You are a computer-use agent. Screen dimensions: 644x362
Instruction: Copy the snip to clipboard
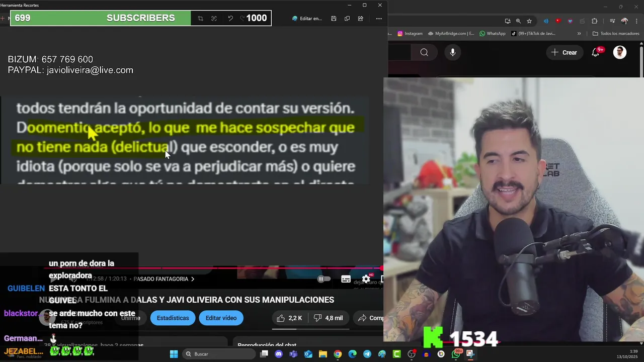click(x=347, y=19)
